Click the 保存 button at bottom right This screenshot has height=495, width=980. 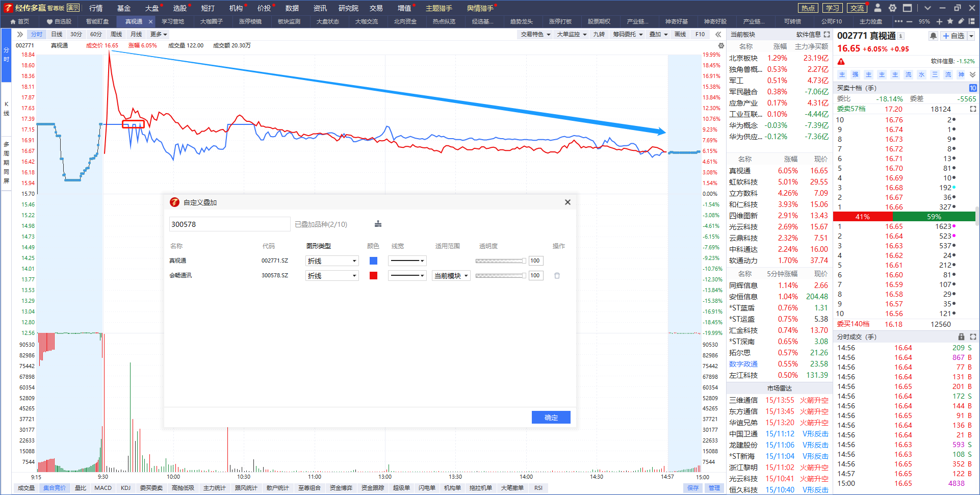pos(693,488)
